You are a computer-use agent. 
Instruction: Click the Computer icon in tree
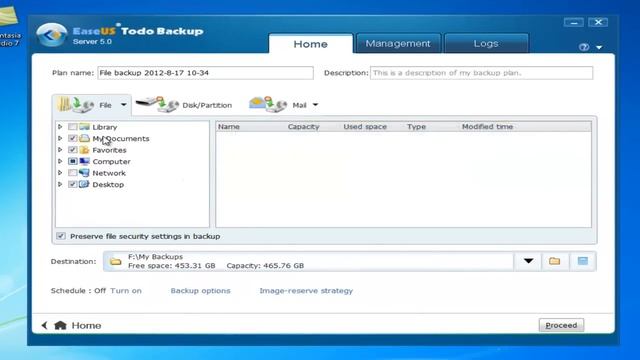click(84, 161)
